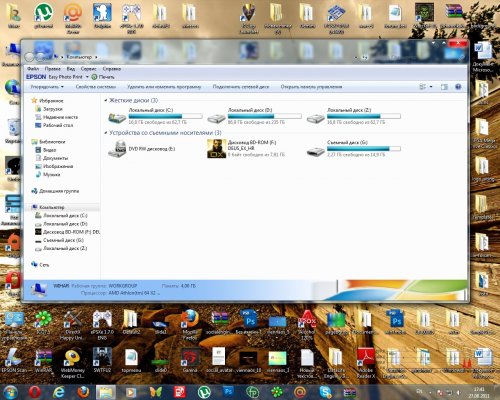Open Photoshop from the taskbar

point(228,392)
